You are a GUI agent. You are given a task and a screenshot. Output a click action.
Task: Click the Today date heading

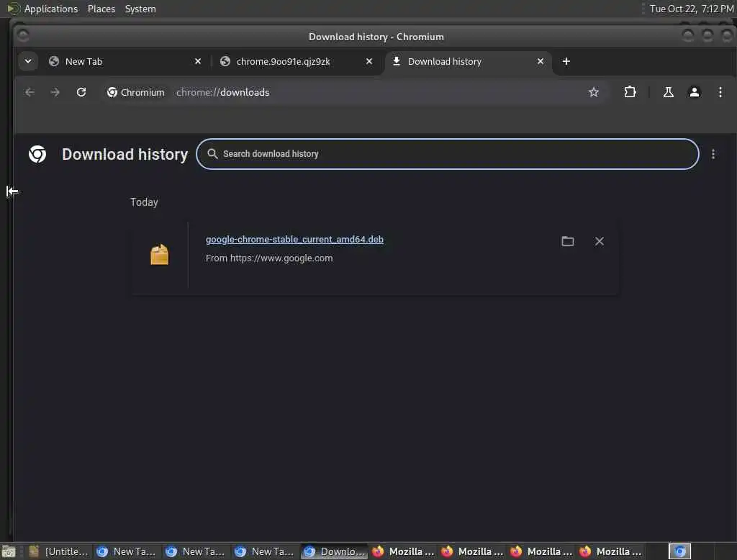(x=144, y=202)
